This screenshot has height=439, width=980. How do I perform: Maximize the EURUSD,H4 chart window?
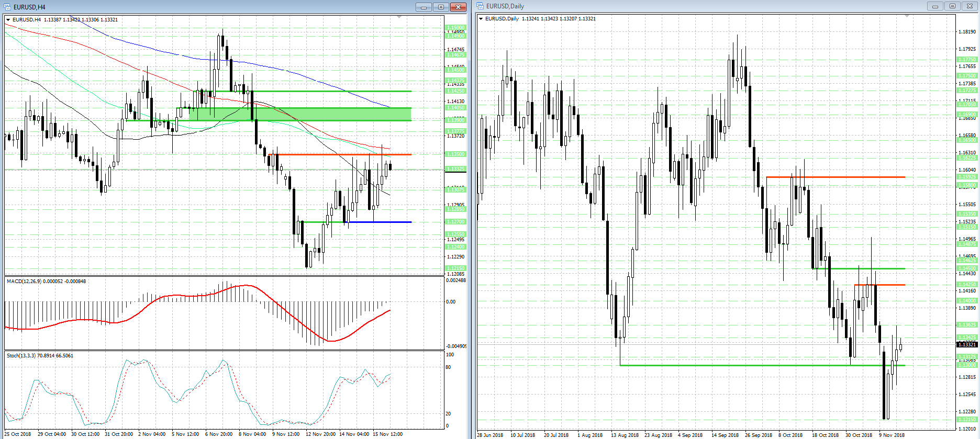point(441,7)
